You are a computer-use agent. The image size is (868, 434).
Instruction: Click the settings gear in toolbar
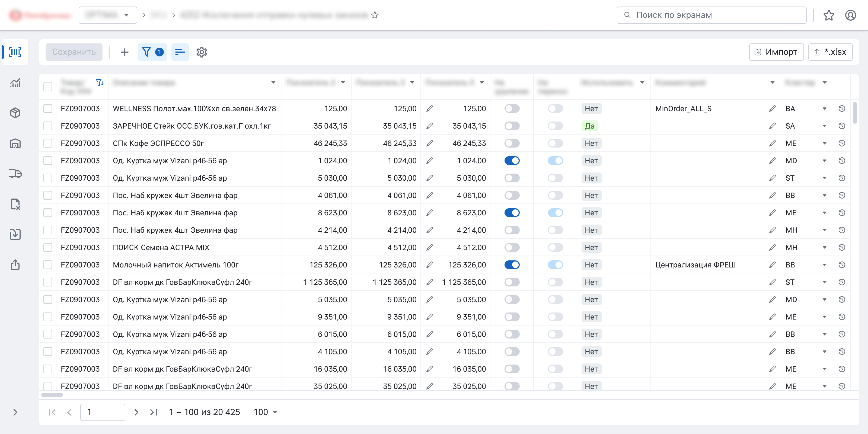(x=202, y=52)
